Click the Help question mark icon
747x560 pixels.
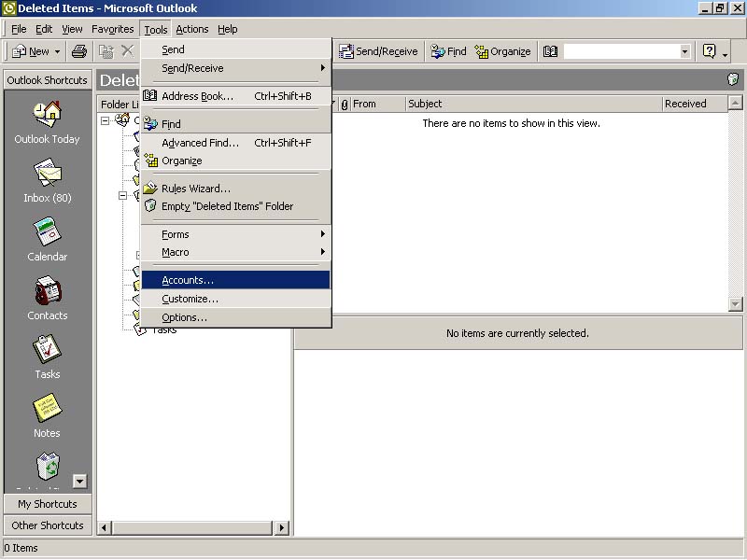pyautogui.click(x=709, y=51)
